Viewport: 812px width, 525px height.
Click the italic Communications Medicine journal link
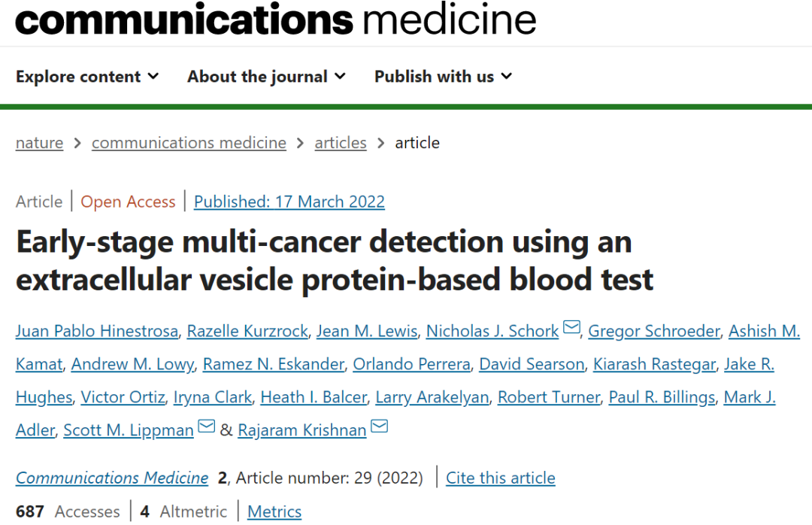(x=112, y=478)
